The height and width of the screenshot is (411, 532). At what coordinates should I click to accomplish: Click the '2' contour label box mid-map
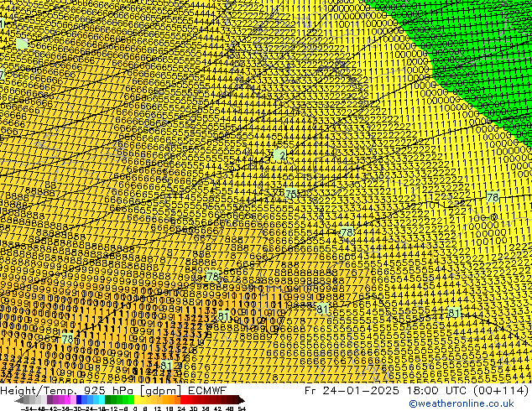281,155
